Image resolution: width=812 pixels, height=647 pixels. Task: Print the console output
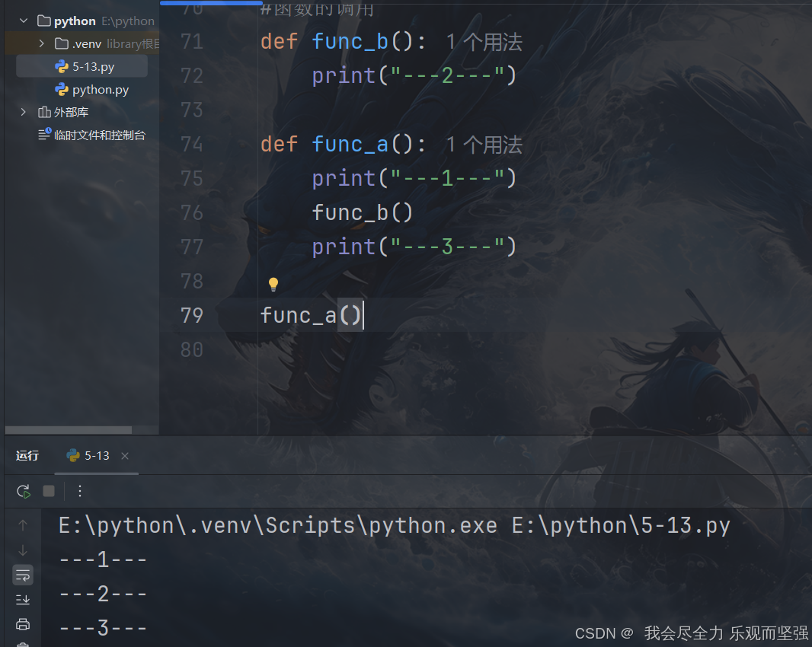coord(23,624)
